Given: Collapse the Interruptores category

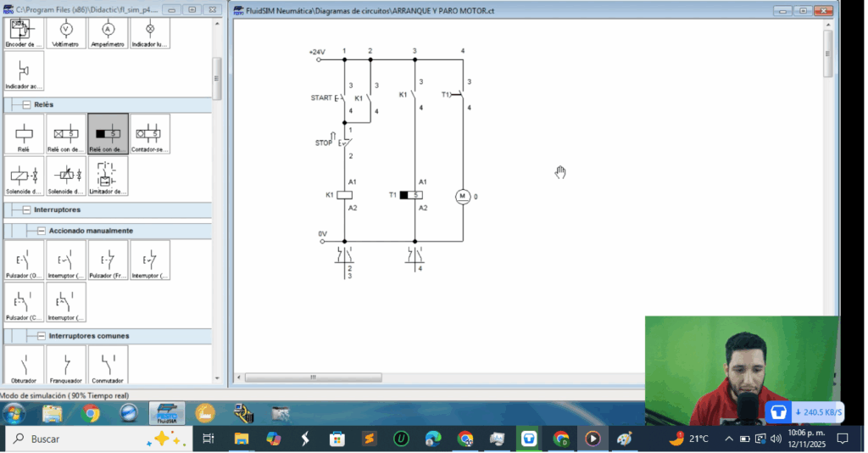Looking at the screenshot, I should coord(26,210).
